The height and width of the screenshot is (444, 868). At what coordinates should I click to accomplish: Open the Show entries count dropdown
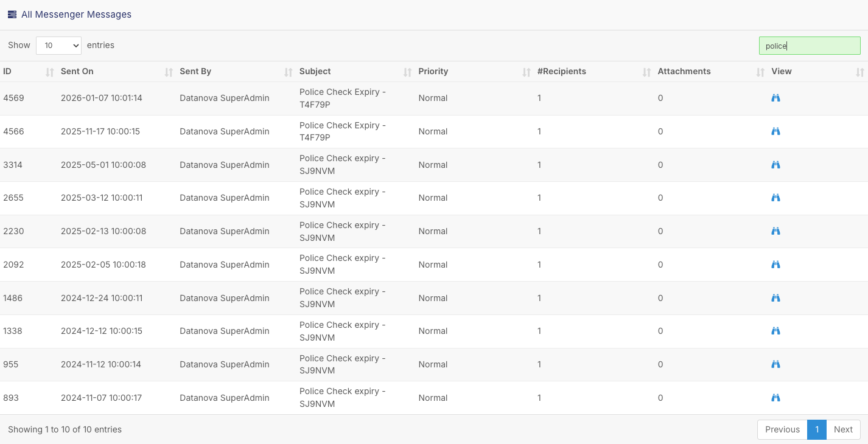point(58,46)
